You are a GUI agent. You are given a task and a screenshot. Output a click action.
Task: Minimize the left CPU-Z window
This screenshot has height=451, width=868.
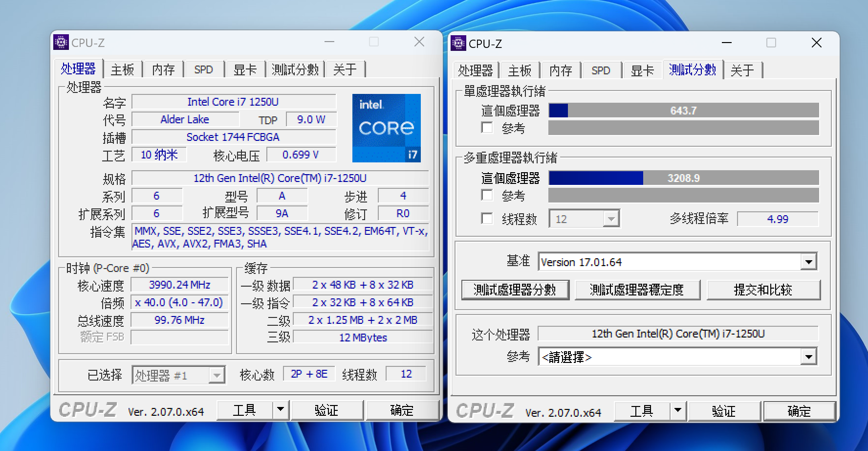329,42
